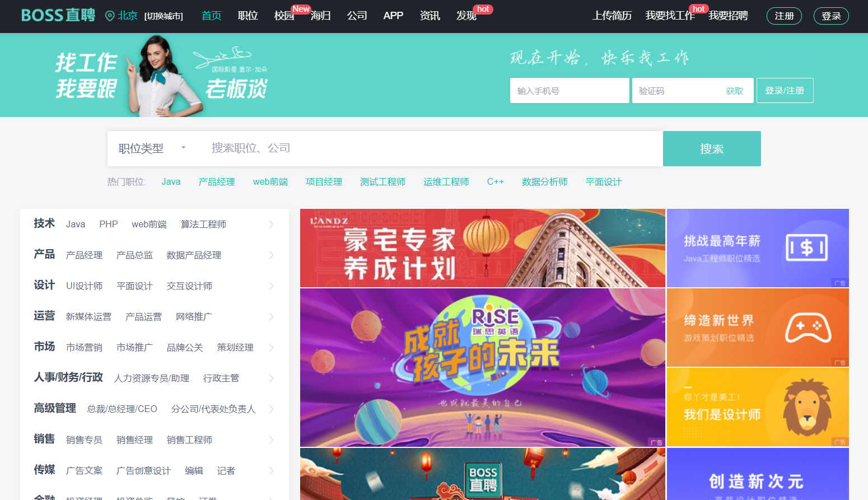Click the 登录/注册 button in banner
Viewport: 868px width, 500px height.
785,90
